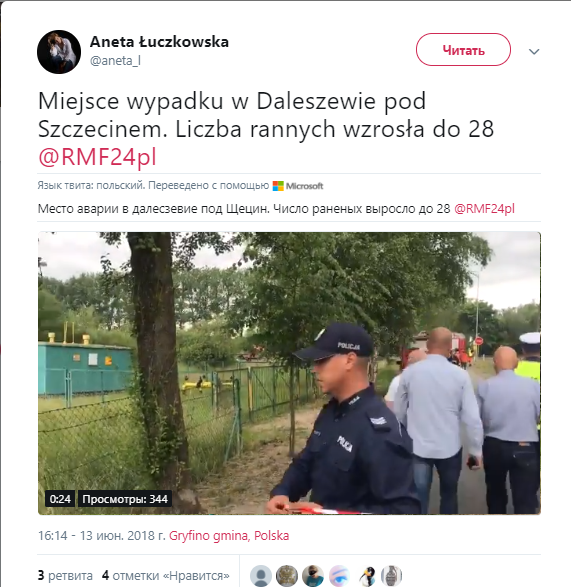The width and height of the screenshot is (571, 587).
Task: Open the Gryfino gmina, Polska location link
Action: tap(229, 536)
